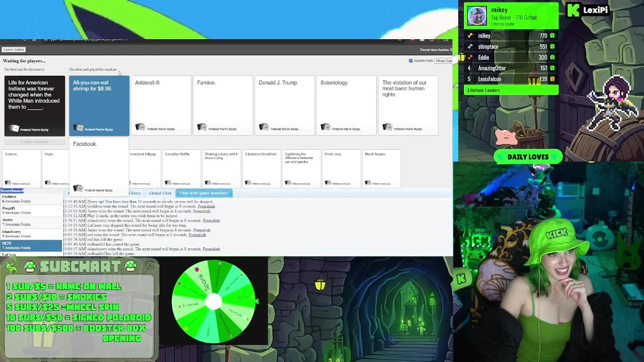
Task: Select the 'Adderall' white card
Action: pos(161,106)
